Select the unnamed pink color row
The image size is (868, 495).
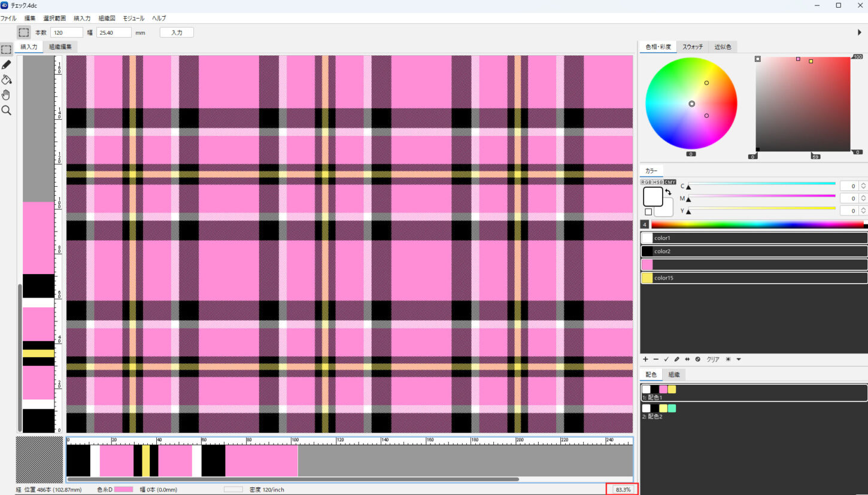754,265
